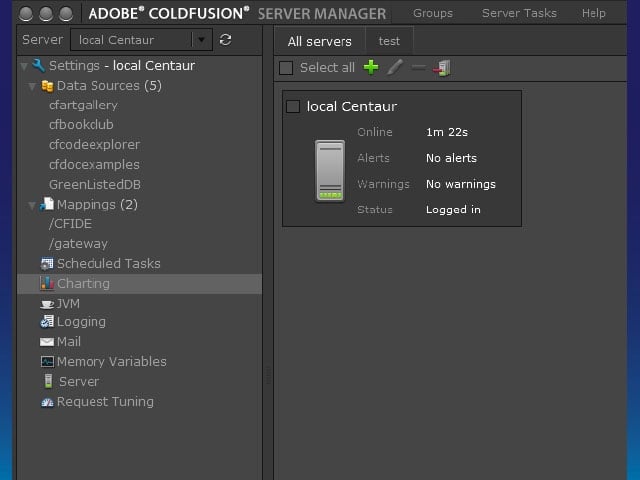Collapse the Mappings node
640x480 pixels.
click(32, 205)
